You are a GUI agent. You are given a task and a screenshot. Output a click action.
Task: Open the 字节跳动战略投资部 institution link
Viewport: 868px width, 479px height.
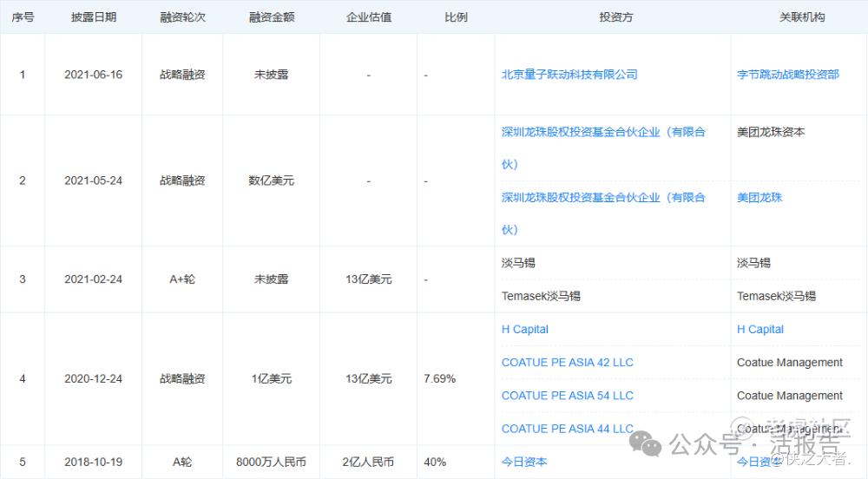click(x=788, y=75)
